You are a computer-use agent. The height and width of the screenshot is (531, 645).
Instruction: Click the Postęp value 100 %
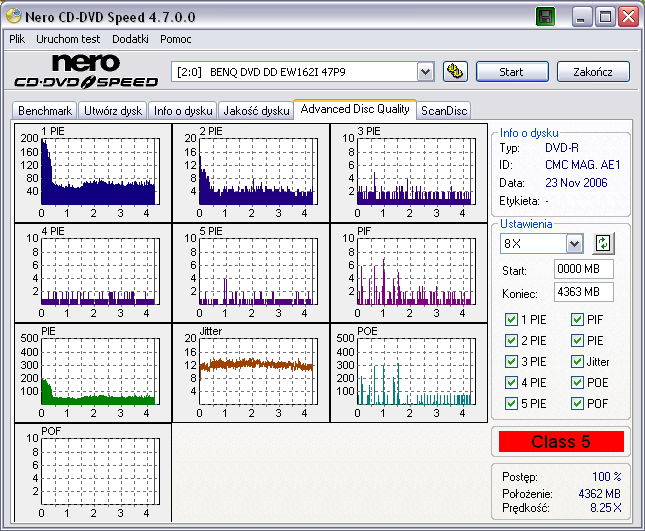point(606,477)
